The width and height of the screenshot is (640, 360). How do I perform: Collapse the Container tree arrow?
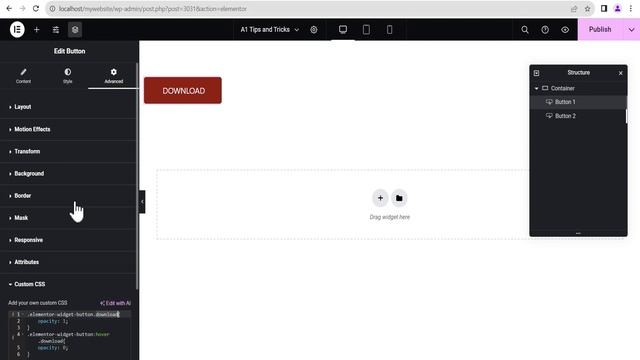[x=536, y=88]
